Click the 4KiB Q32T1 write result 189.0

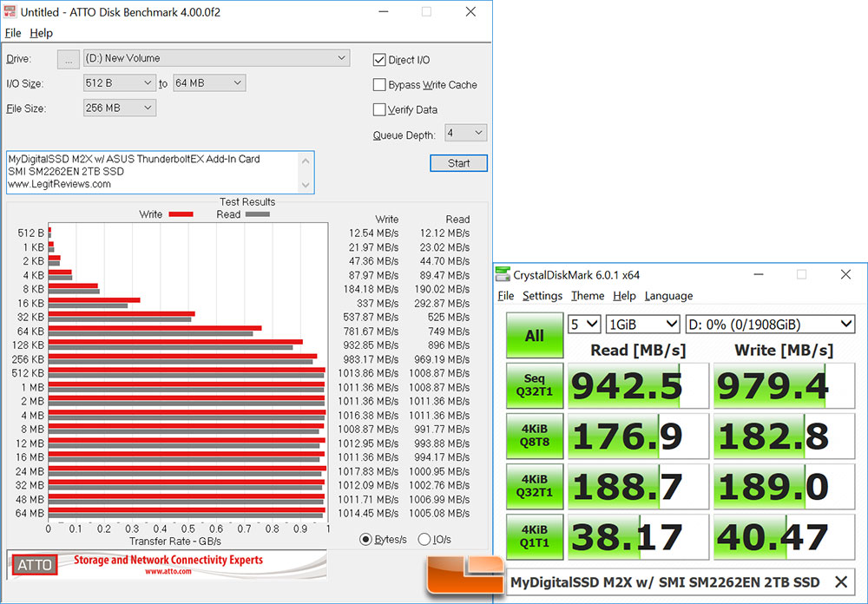pyautogui.click(x=785, y=487)
